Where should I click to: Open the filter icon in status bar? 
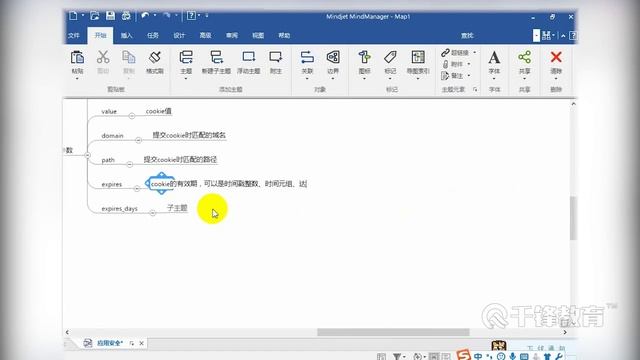396,356
